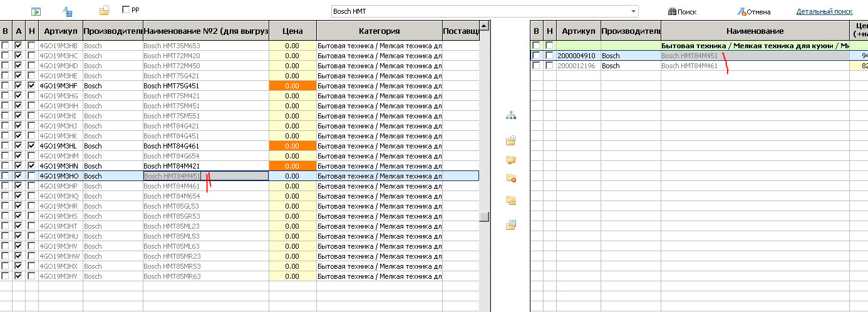Toggle the Н checkbox for row 4GO19M3HL
The height and width of the screenshot is (312, 868).
[31, 146]
